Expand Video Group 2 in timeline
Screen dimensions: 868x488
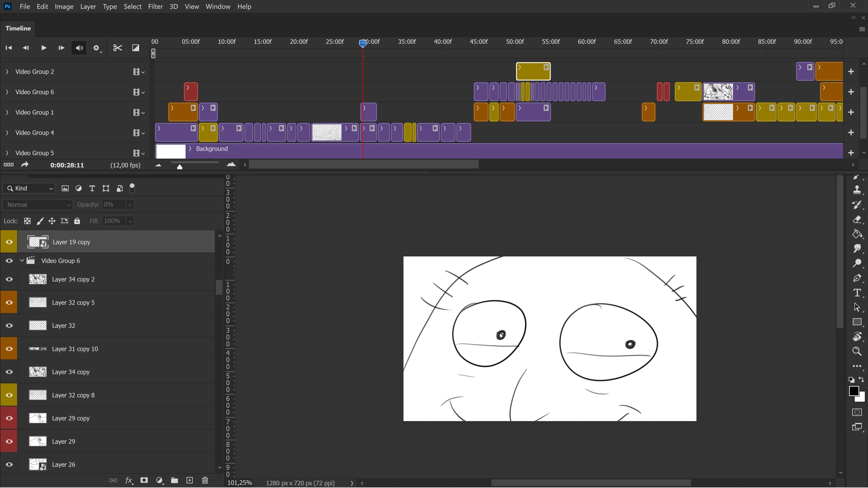[x=7, y=72]
